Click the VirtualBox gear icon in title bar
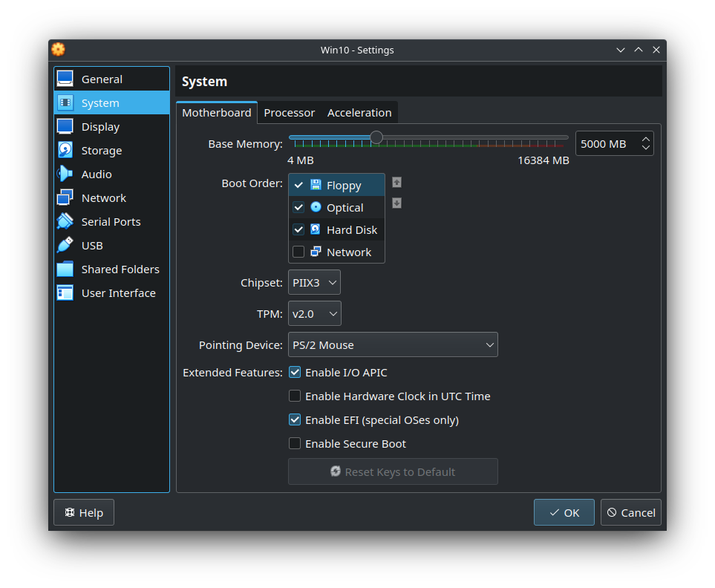This screenshot has width=715, height=588. [59, 49]
